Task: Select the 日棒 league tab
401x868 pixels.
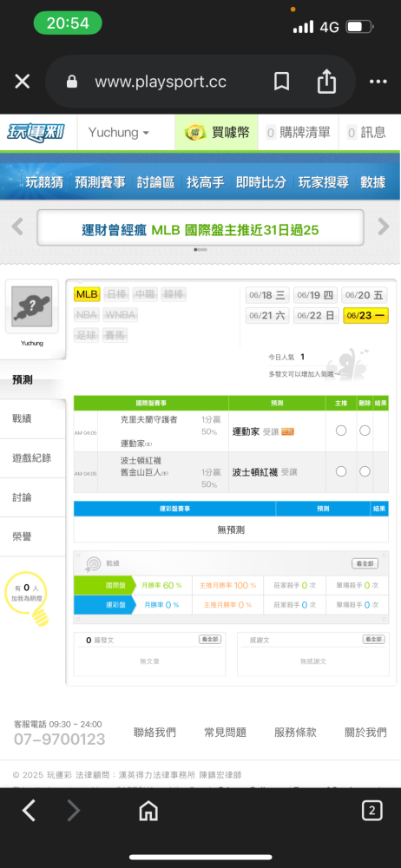Action: point(115,294)
